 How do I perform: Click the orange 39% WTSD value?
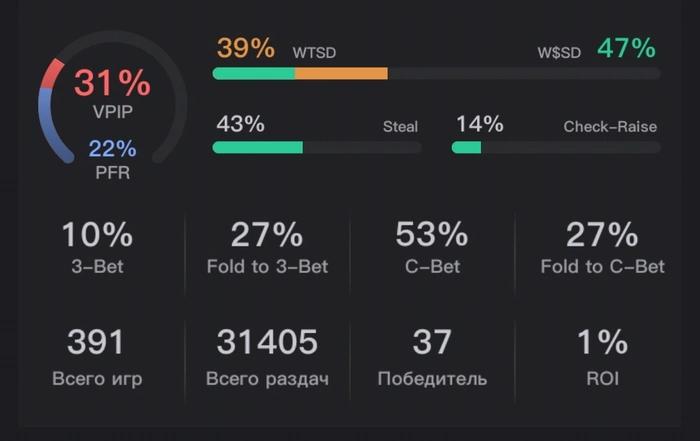tap(244, 48)
